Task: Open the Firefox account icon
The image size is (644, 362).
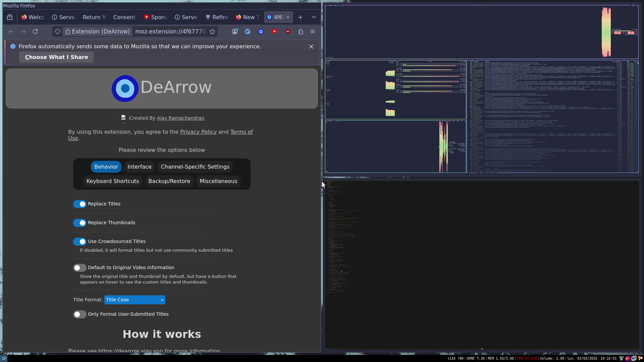Action: 235,32
